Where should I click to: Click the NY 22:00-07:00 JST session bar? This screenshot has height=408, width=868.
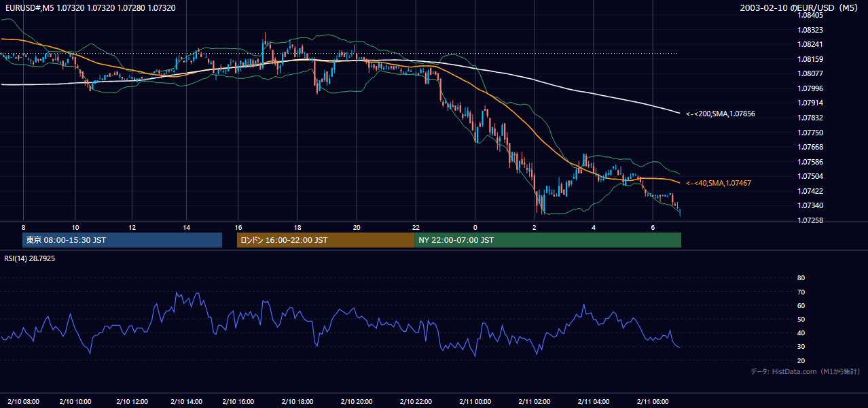[547, 240]
